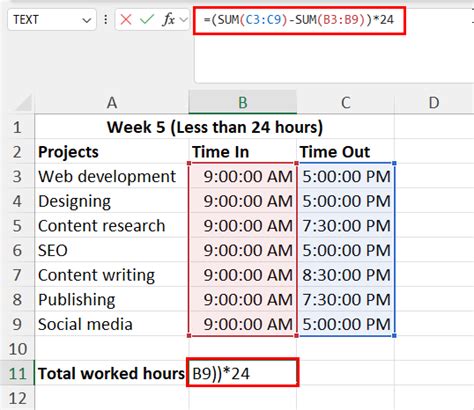Select row 12 header

pyautogui.click(x=17, y=398)
